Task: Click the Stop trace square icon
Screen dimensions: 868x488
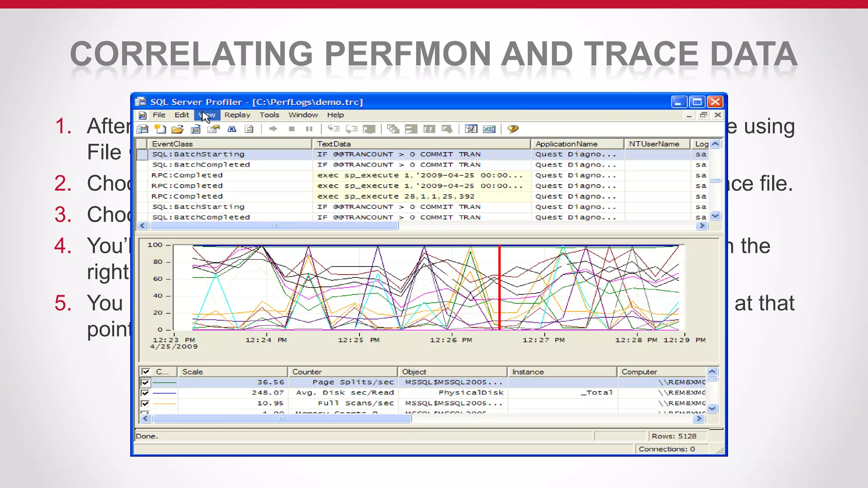Action: (x=292, y=129)
